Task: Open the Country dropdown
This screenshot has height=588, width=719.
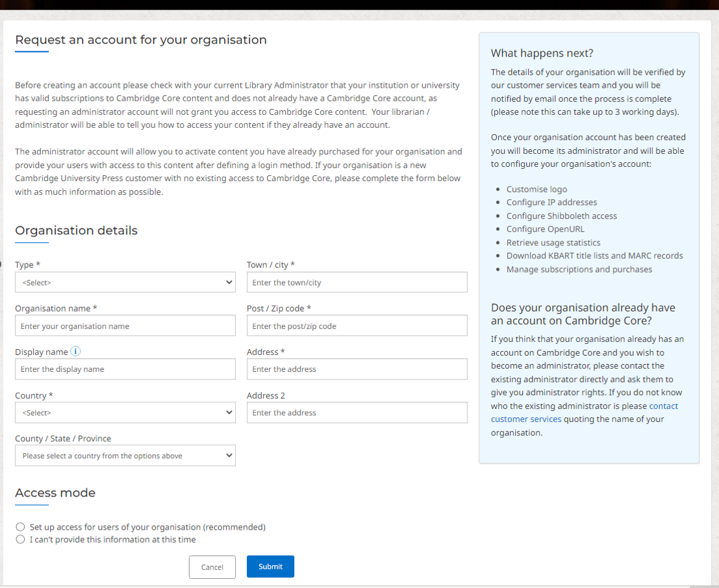Action: click(125, 413)
